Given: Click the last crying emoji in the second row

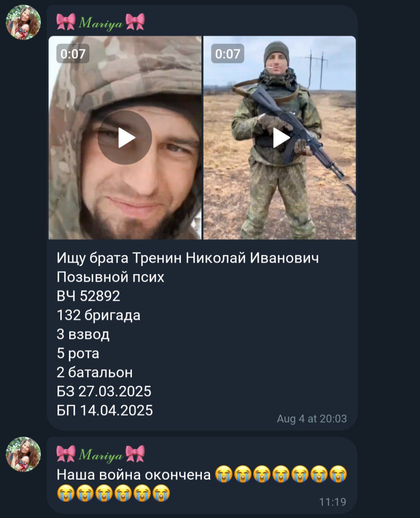Looking at the screenshot, I should click(x=161, y=493).
